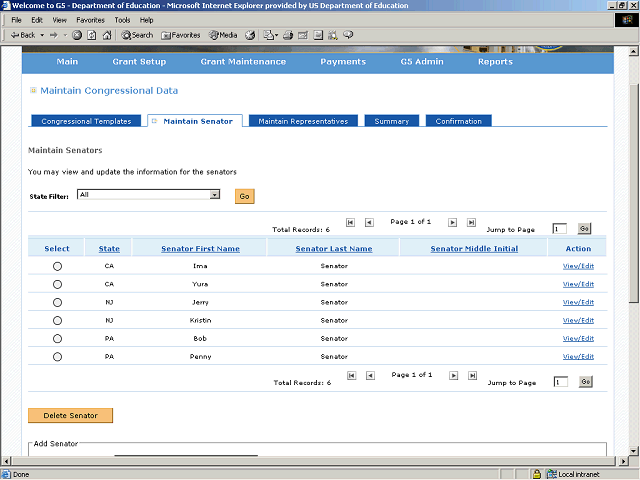Click the Media toolbar button
The height and width of the screenshot is (480, 640).
coord(223,34)
